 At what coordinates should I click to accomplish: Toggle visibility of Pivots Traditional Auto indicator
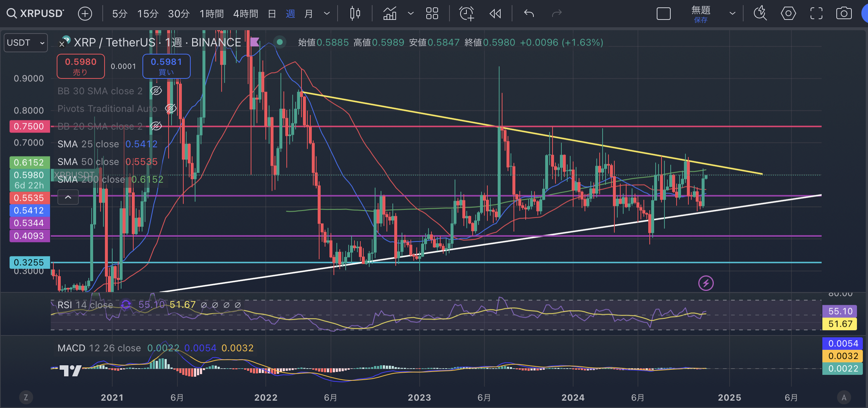[171, 108]
